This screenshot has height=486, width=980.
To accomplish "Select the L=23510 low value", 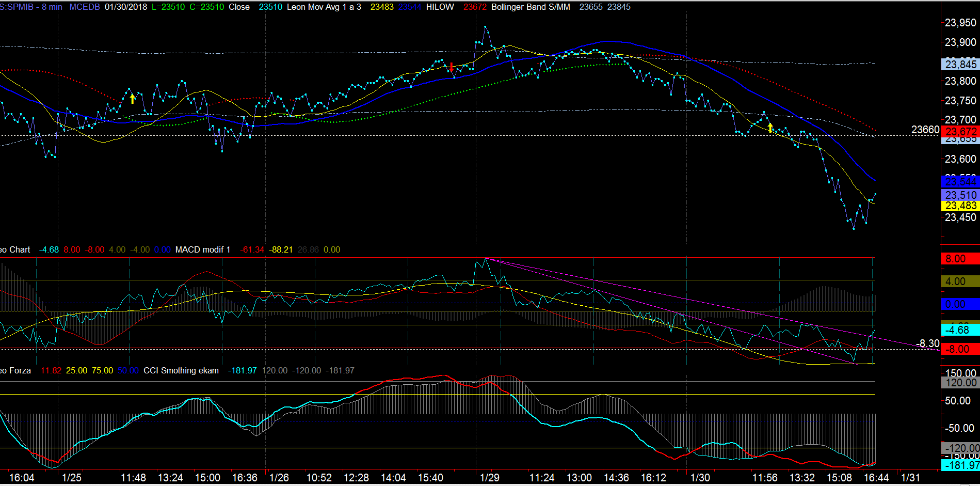I will (168, 7).
